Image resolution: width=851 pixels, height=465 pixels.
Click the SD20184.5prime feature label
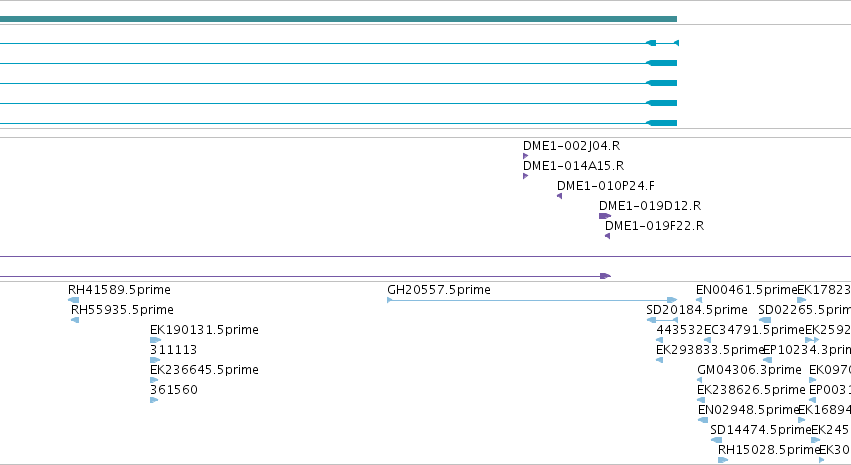[x=696, y=309]
